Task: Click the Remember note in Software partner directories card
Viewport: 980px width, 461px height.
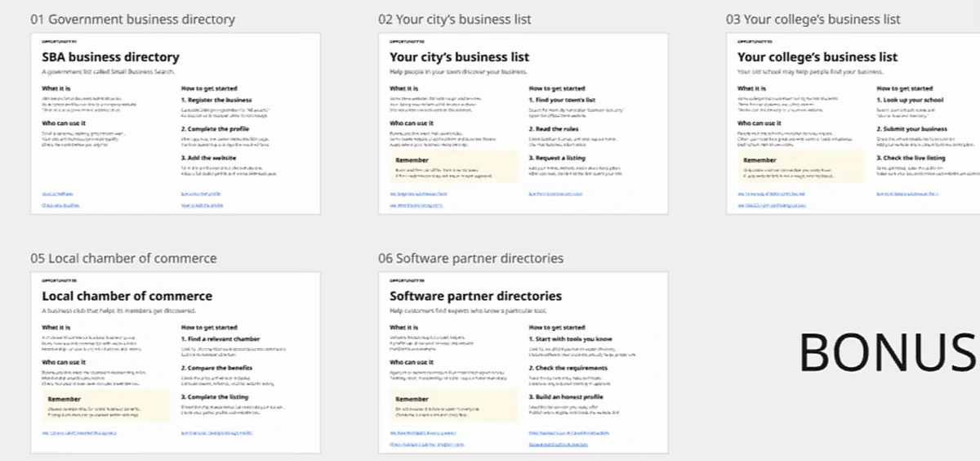Action: (x=453, y=406)
